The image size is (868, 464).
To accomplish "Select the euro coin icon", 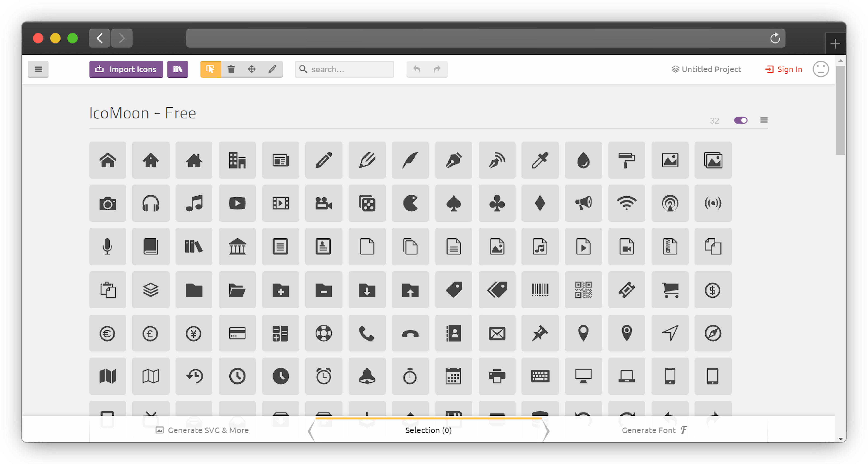I will point(108,333).
